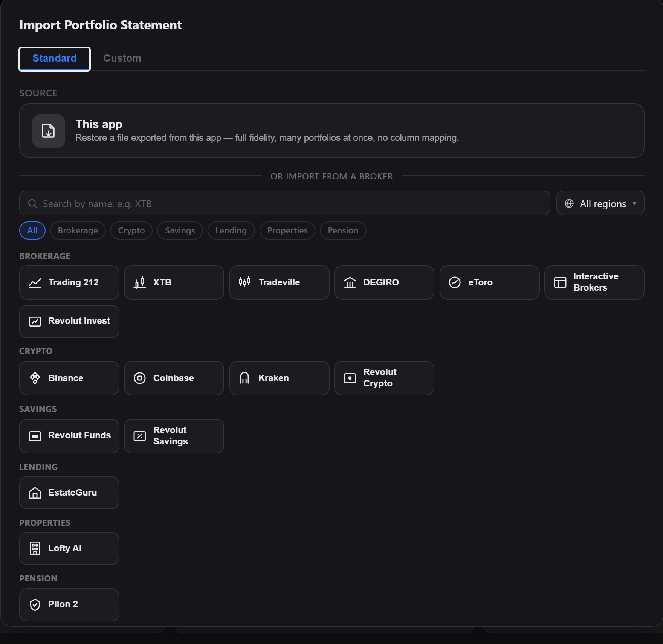Choose Interactive Brokers
The image size is (663, 644).
(594, 282)
